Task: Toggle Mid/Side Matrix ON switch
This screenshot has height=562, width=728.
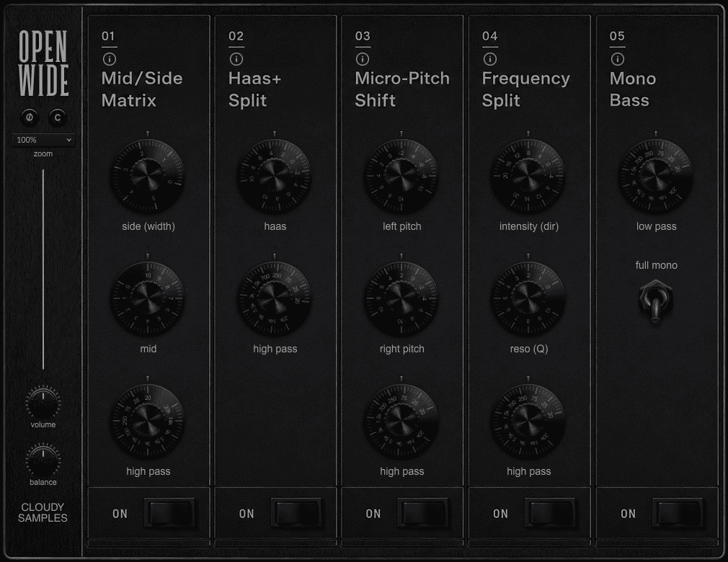Action: point(170,513)
